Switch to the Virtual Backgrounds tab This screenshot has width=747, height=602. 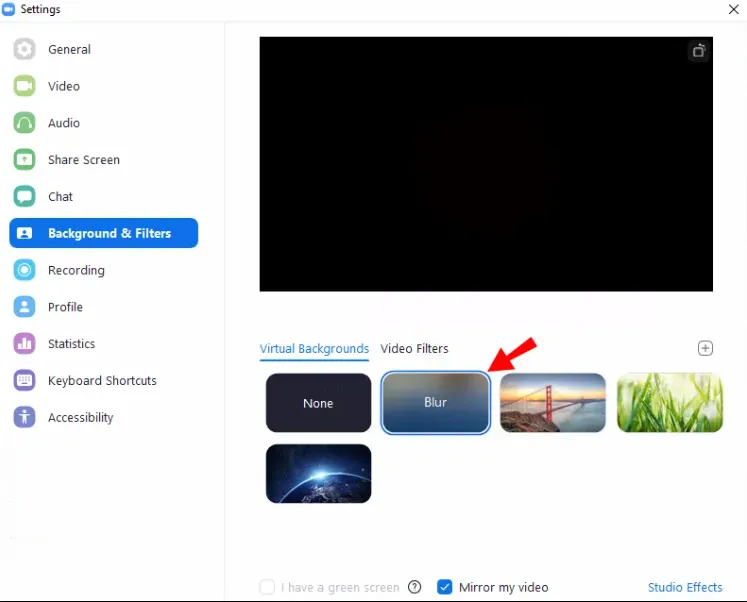pyautogui.click(x=314, y=349)
